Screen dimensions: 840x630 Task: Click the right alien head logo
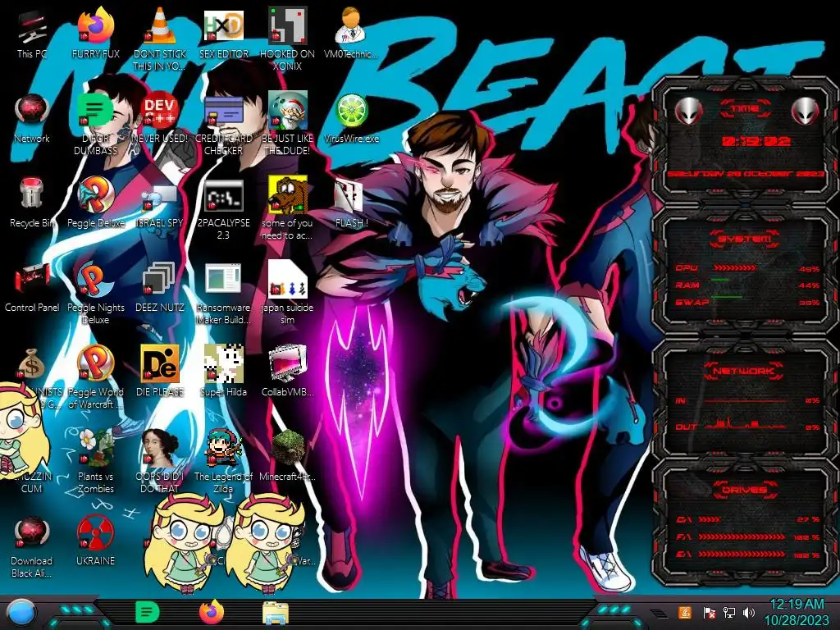[x=806, y=111]
